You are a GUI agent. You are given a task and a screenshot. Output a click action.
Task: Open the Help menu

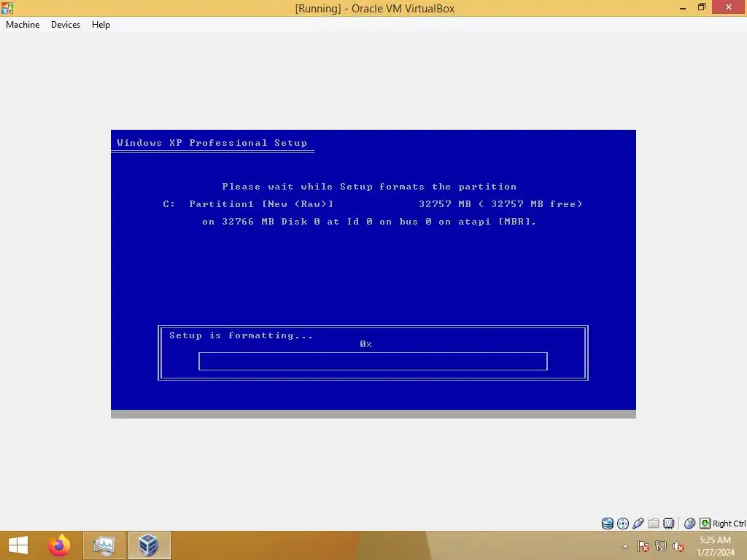101,25
